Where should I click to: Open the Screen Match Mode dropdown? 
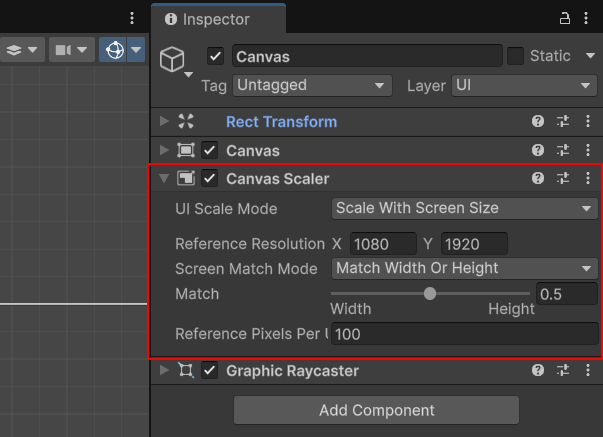464,268
